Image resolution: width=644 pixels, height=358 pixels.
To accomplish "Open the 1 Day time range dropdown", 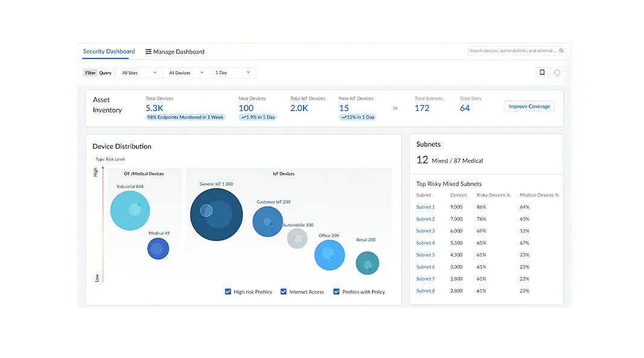I will click(232, 73).
